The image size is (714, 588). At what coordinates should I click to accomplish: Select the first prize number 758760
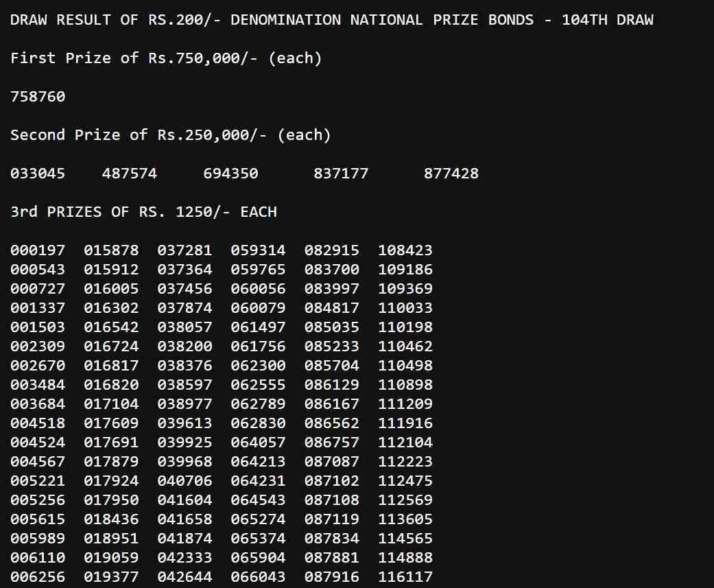(x=37, y=97)
